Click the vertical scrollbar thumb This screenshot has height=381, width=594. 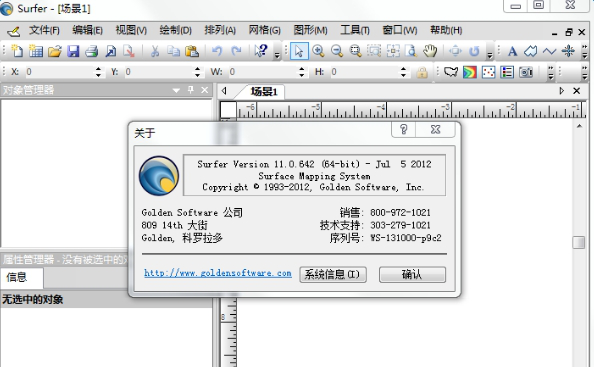click(x=579, y=242)
